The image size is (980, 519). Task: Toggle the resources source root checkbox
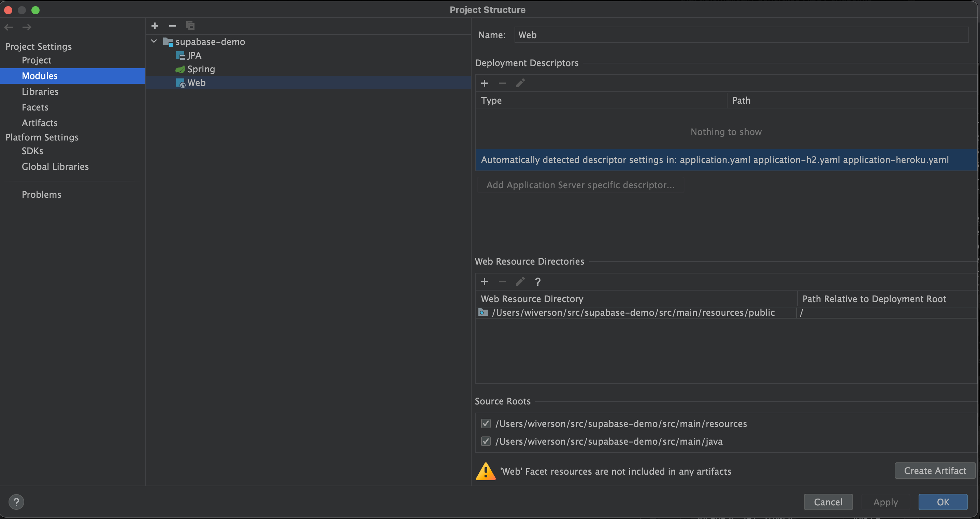(486, 424)
